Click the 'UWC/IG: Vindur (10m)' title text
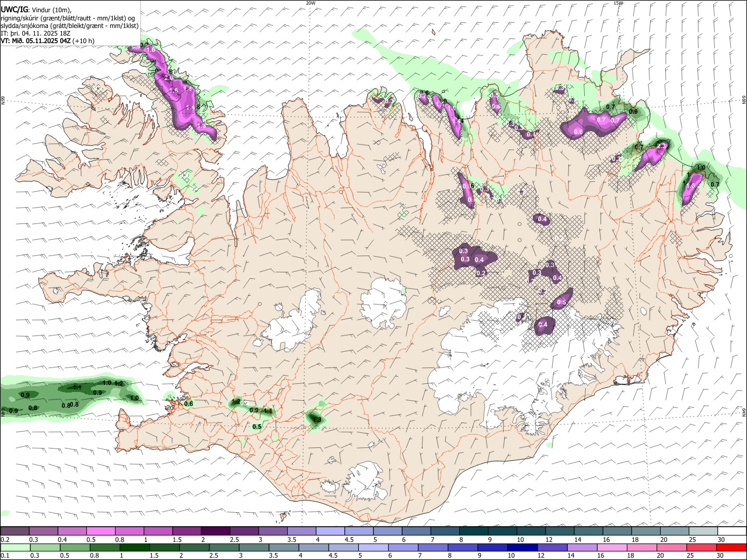Screen dimensions: 747x560 pyautogui.click(x=36, y=9)
